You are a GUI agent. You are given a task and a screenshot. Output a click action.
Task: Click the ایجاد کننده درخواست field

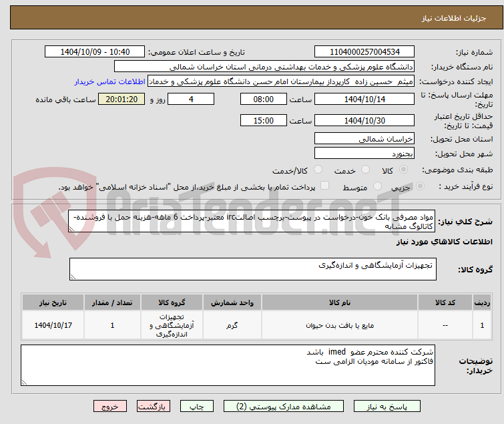tap(281, 81)
